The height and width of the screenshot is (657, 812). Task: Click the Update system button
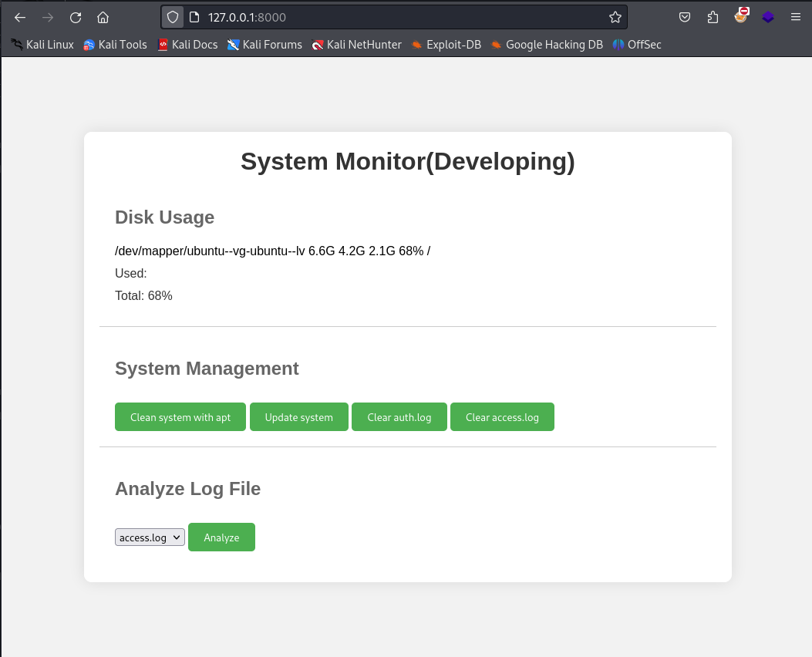(298, 417)
